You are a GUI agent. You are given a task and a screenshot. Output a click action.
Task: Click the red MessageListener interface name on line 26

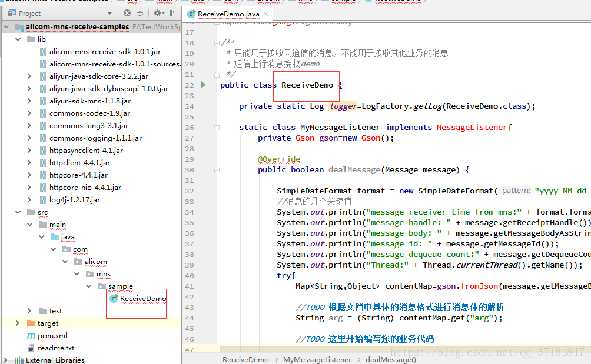click(x=472, y=127)
